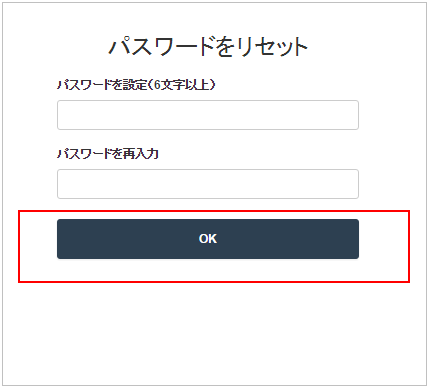Activate the field under パスワードを設定
The height and width of the screenshot is (388, 429).
[x=208, y=115]
